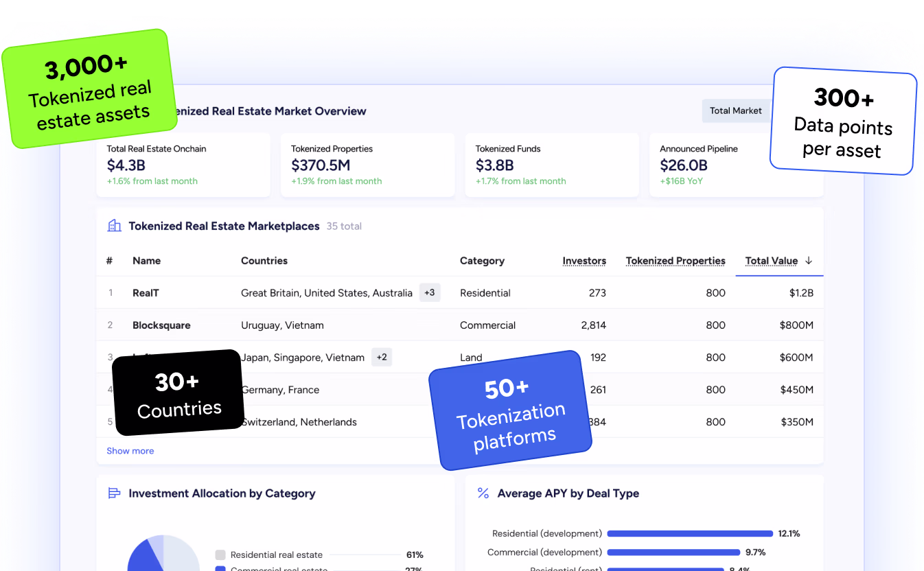This screenshot has height=571, width=924.
Task: Click the Commercial real estate legend swatch
Action: tap(220, 570)
